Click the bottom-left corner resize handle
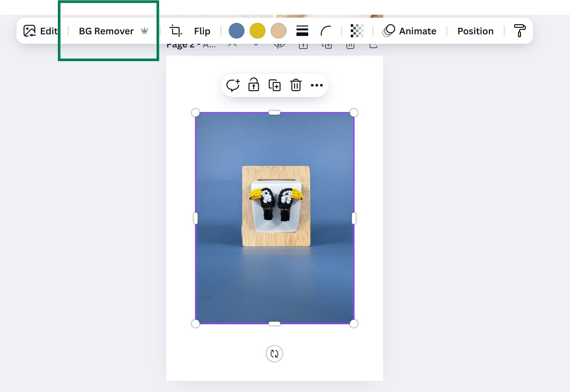Screen dimensions: 570x392 (195, 324)
